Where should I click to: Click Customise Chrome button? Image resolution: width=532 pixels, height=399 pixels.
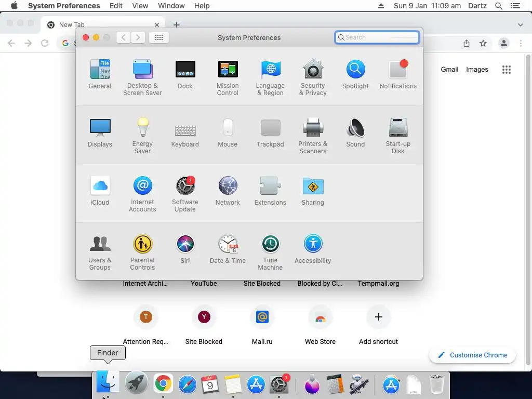(473, 355)
